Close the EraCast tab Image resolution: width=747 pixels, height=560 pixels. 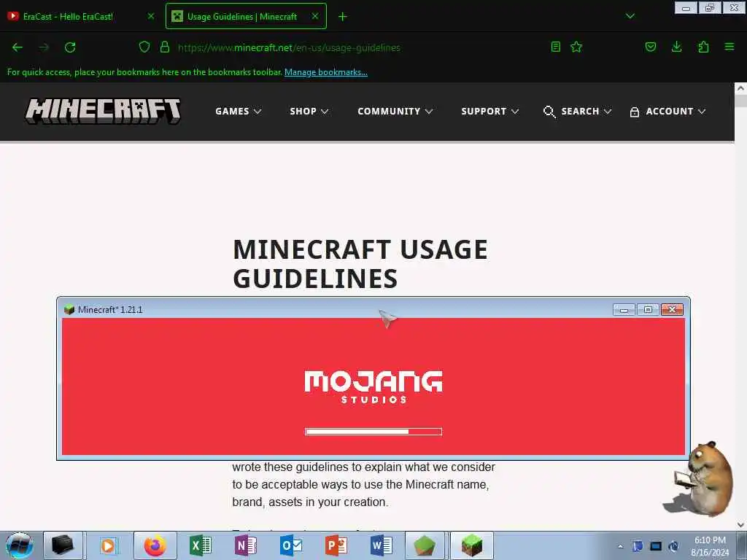151,16
